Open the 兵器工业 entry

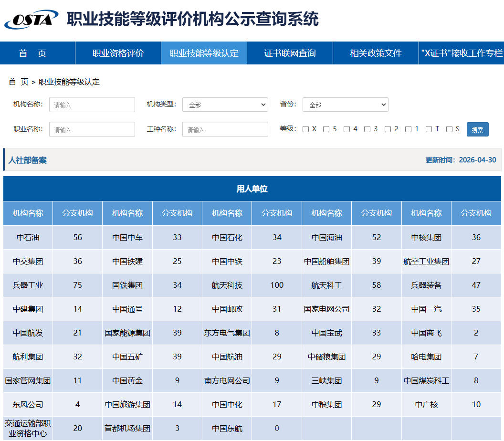[x=28, y=285]
